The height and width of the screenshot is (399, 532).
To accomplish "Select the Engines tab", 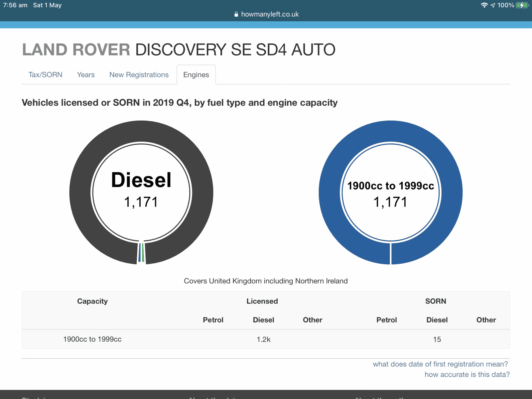I will (x=196, y=75).
